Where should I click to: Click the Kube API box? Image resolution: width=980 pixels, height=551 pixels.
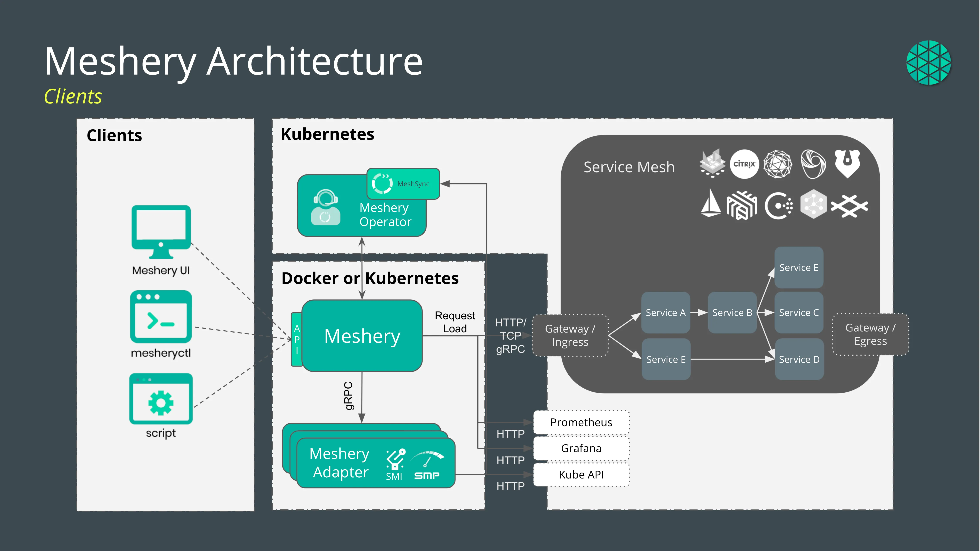coord(581,475)
